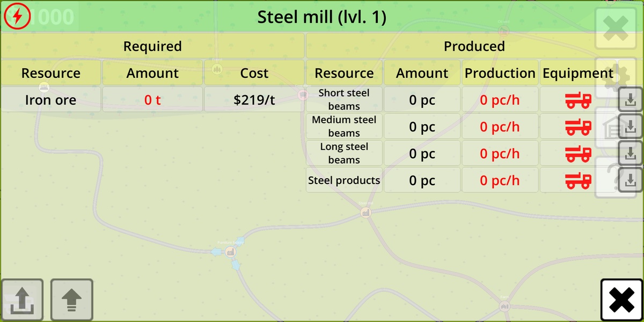Select truck equipment icon for Long steel beams
The image size is (644, 322).
[x=578, y=153]
